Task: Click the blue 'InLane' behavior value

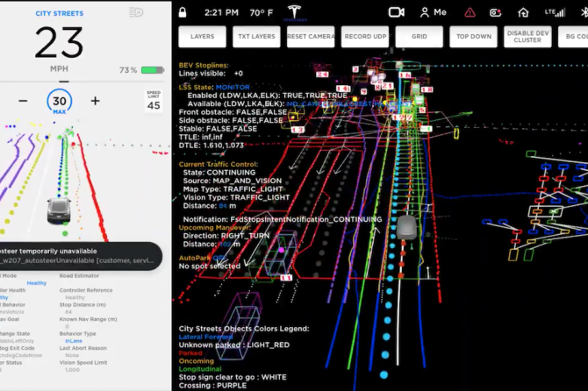Action: coord(74,341)
